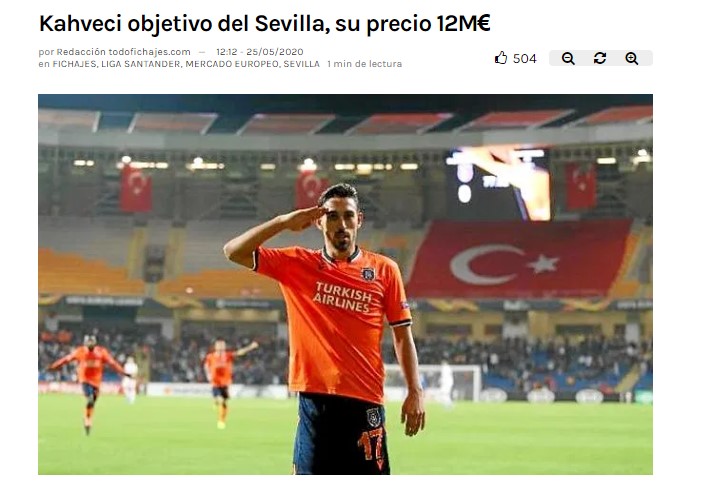Screen dimensions: 711x488
Task: Open the SEVILLA category link
Action: tap(302, 64)
